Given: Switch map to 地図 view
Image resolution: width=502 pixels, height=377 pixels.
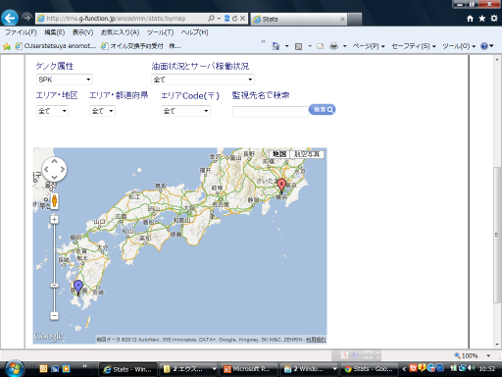Looking at the screenshot, I should coord(279,154).
